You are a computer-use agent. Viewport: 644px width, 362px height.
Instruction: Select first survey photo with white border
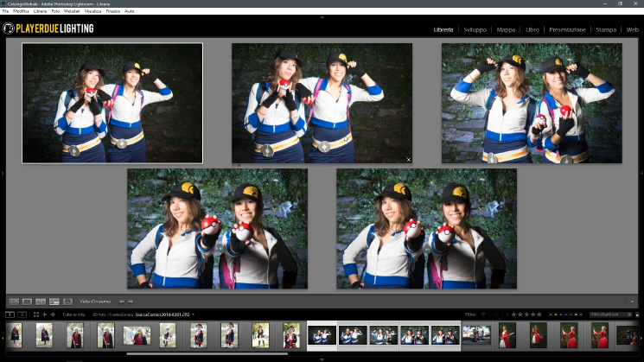112,103
